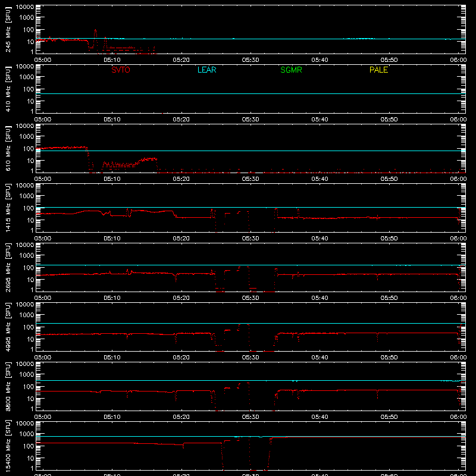Click 05:30 tick below the 8800 MHz plot
The height and width of the screenshot is (476, 476).
coord(250,417)
